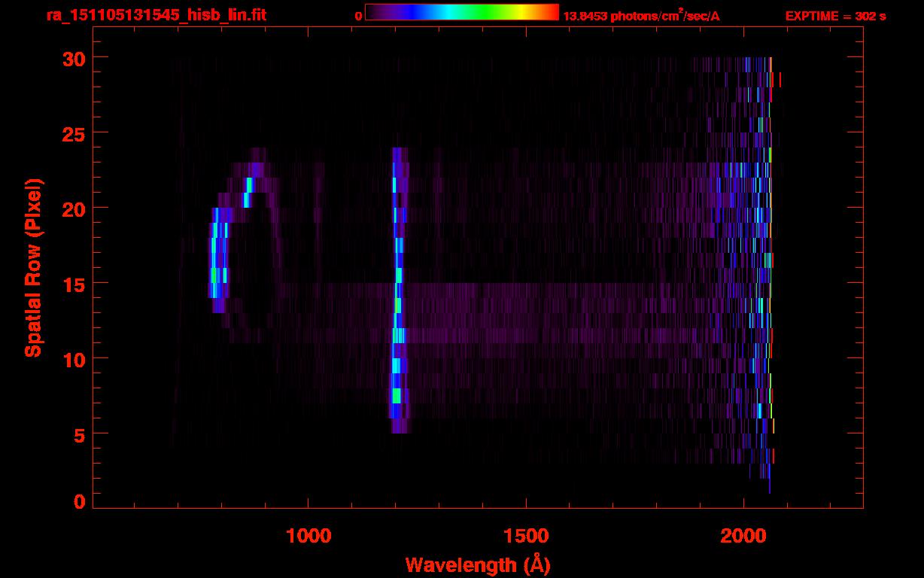Click the filename ra_151105131545_hisb_lin.fit
This screenshot has width=924, height=578.
(155, 14)
